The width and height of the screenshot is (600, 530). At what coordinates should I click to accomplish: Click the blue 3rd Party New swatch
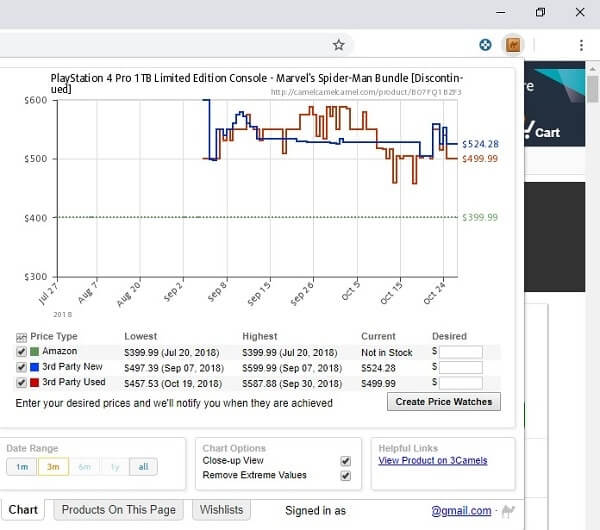pos(34,367)
